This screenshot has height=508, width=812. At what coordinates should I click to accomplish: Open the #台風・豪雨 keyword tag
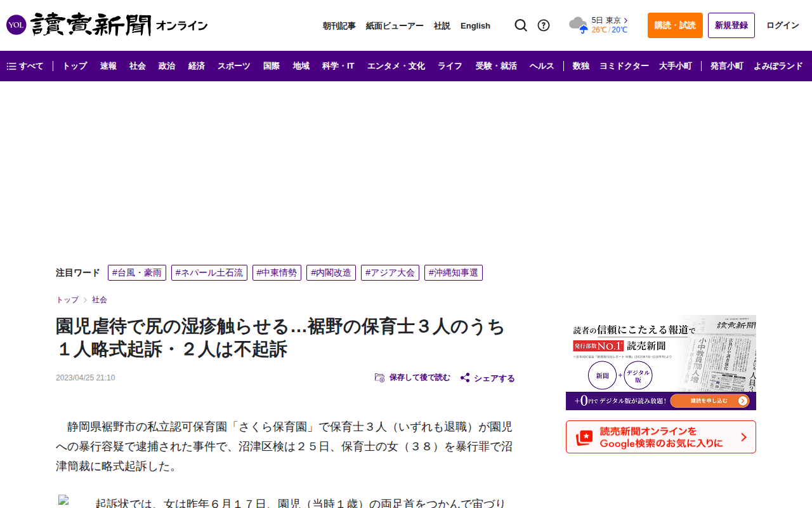click(137, 273)
